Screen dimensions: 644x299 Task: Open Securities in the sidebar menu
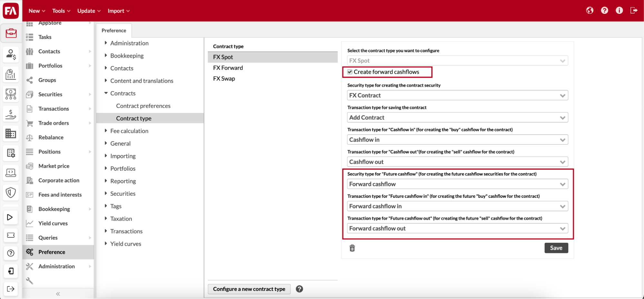click(58, 94)
